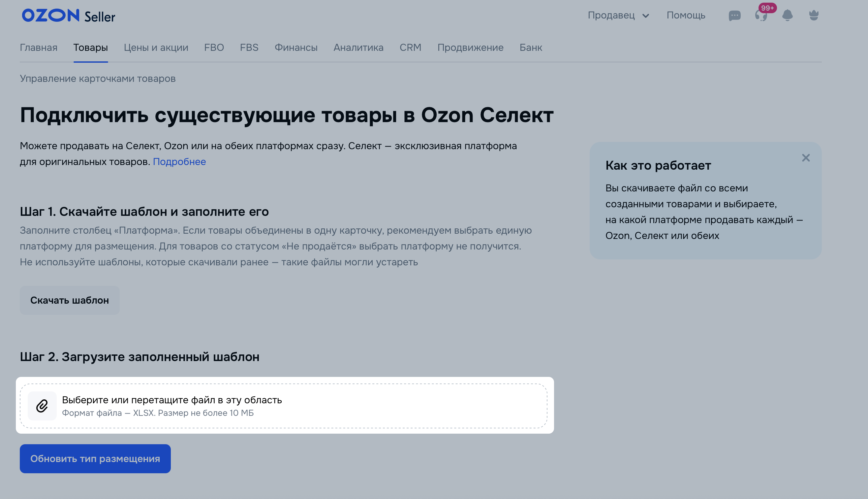Screen dimensions: 868x499
Task: Switch to Цены и акции tab
Action: click(156, 48)
